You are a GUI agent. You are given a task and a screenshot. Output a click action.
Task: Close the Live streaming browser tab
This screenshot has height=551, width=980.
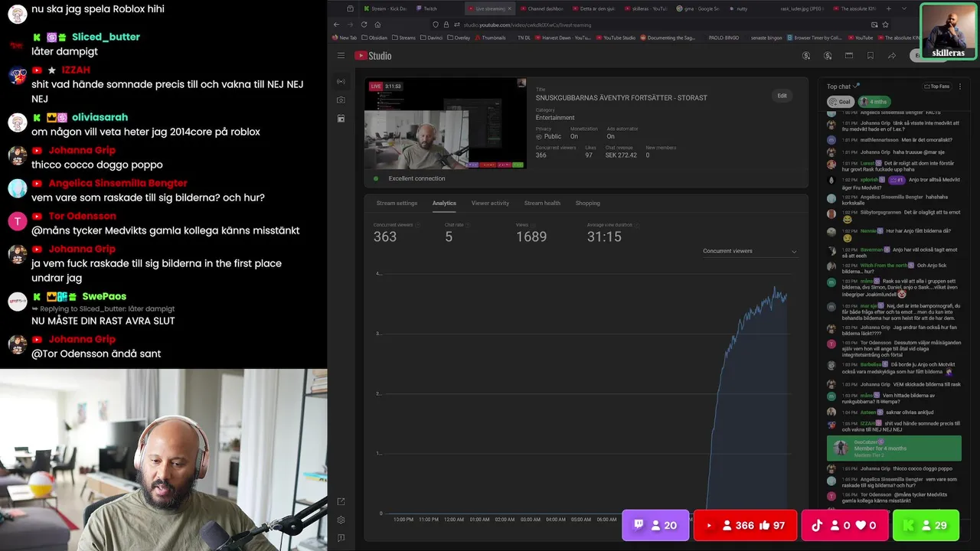(511, 8)
